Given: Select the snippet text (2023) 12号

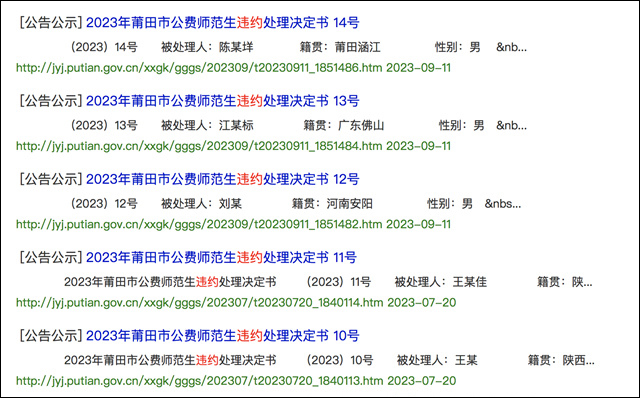Looking at the screenshot, I should tap(104, 204).
